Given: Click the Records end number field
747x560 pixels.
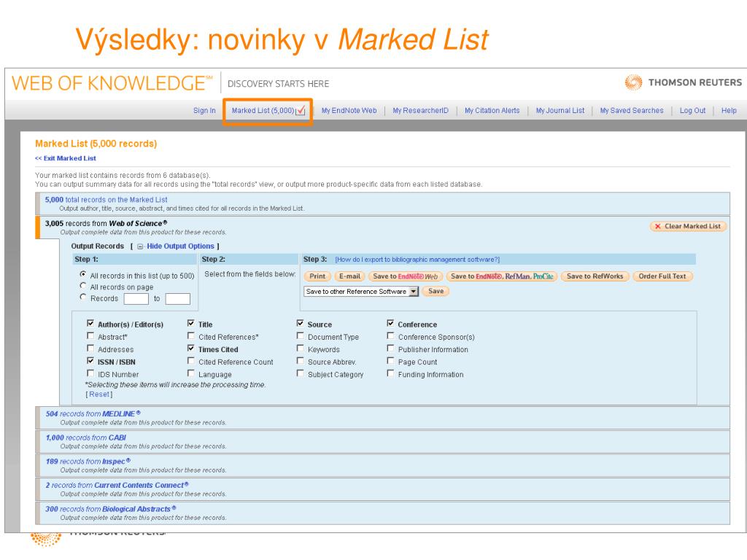Looking at the screenshot, I should click(178, 298).
